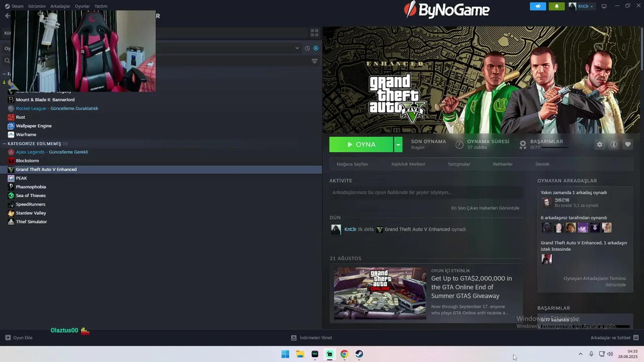Open Google Chrome from taskbar
644x362 pixels.
(x=344, y=354)
